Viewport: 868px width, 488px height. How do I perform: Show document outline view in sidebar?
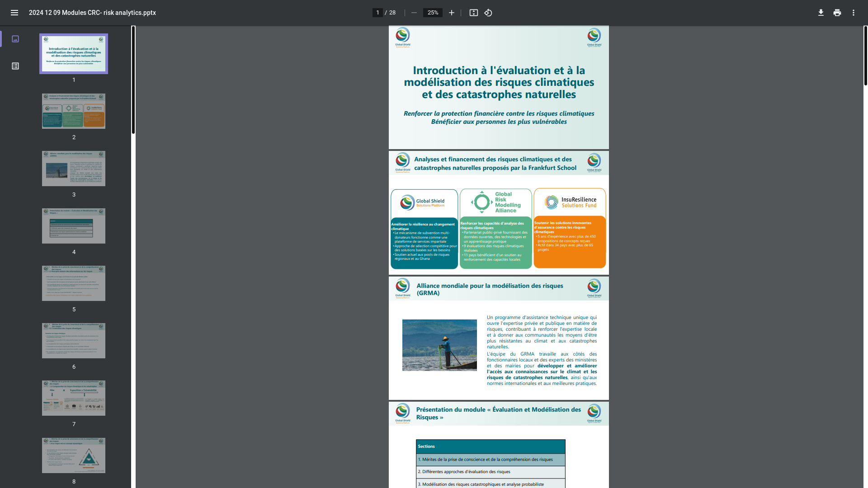tap(15, 66)
